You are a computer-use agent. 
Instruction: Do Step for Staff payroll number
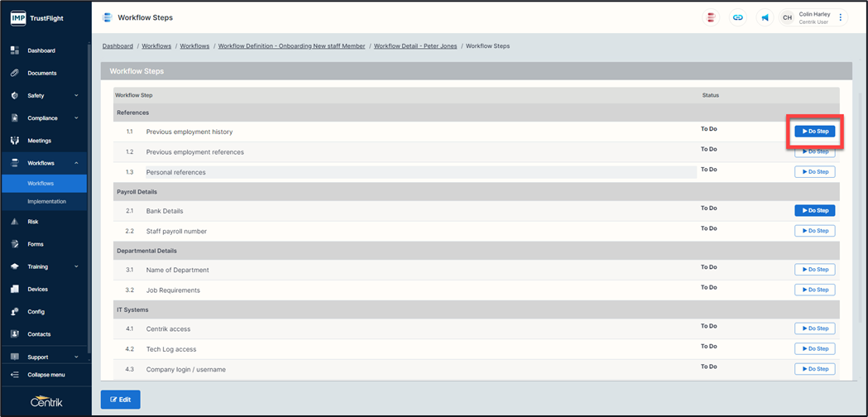(x=815, y=230)
